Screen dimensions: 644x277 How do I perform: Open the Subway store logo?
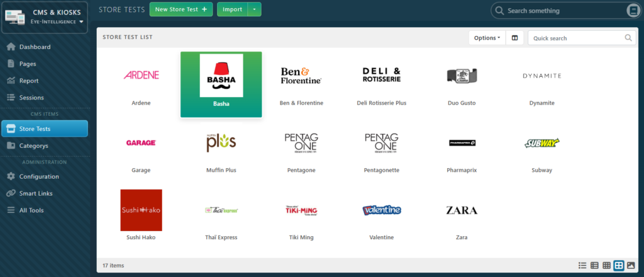click(x=542, y=143)
